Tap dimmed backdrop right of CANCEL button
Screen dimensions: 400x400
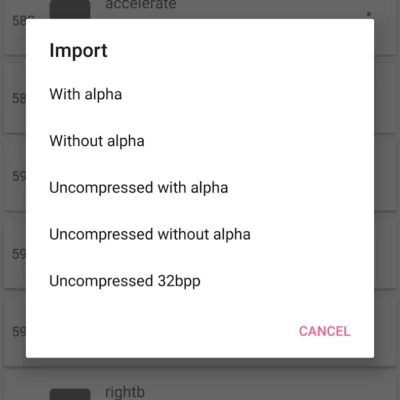[387, 331]
